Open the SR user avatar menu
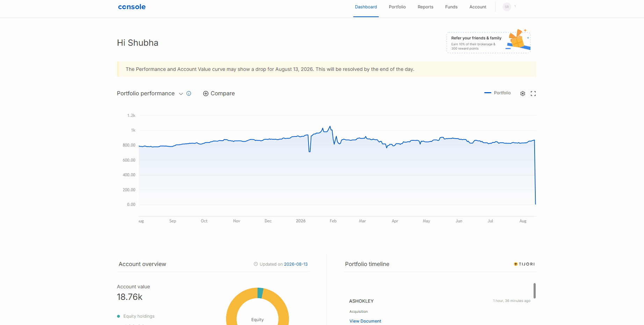The width and height of the screenshot is (644, 325). (x=507, y=7)
